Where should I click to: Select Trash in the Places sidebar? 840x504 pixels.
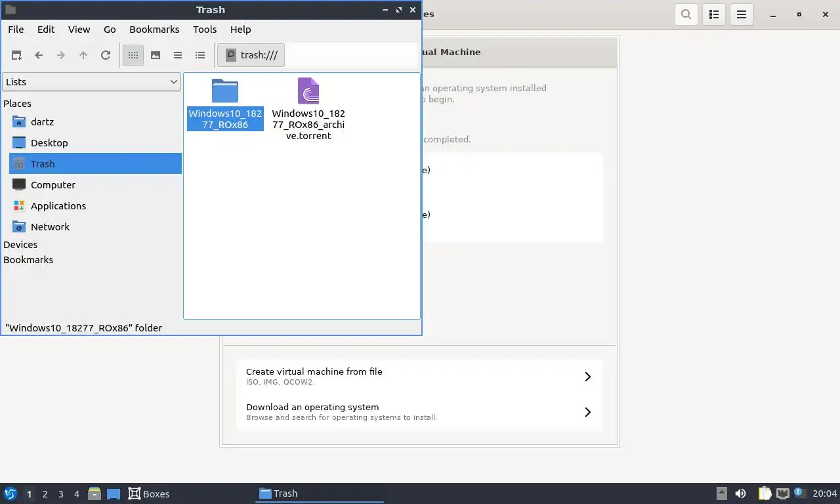point(95,164)
